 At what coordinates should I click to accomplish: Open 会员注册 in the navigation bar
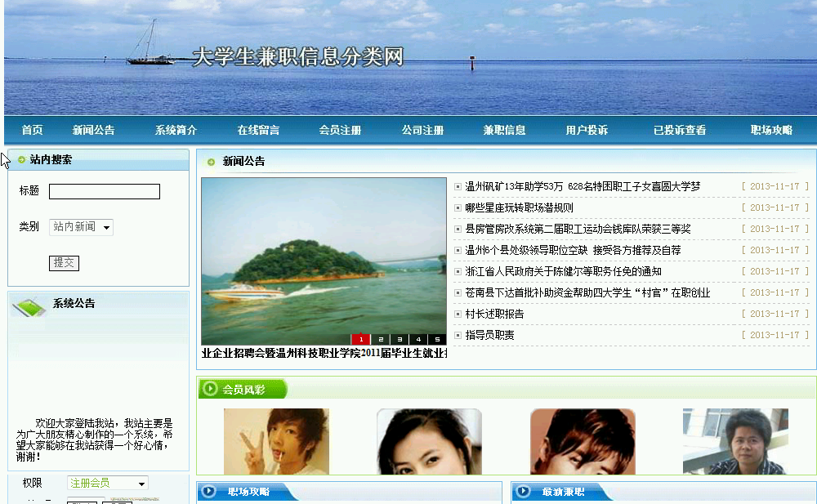coord(340,131)
